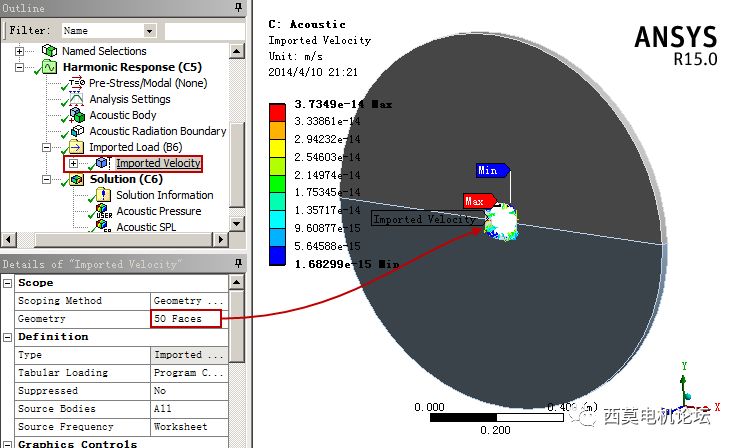
Task: Collapse the Harmonic Response (C5) node
Action: click(19, 67)
